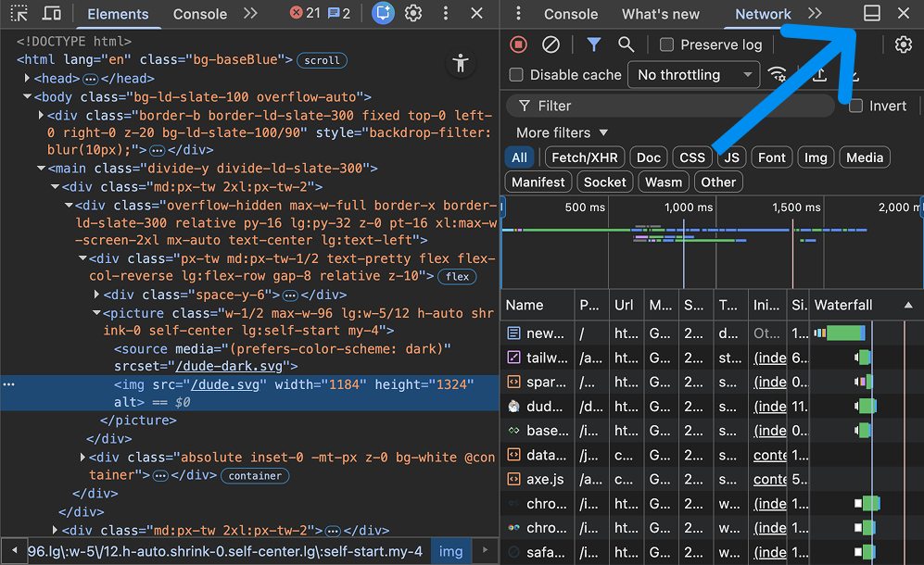This screenshot has height=565, width=924.
Task: Tick the Invert filter checkbox
Action: click(856, 106)
